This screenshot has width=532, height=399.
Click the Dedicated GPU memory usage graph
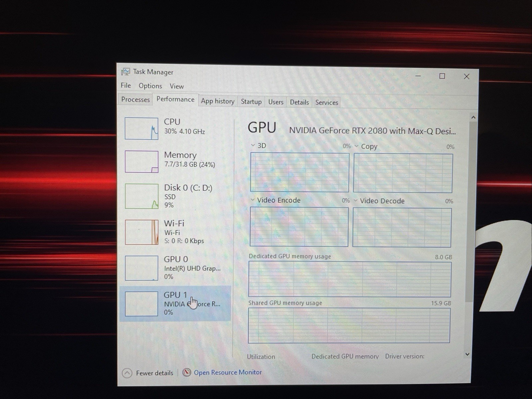(x=350, y=279)
